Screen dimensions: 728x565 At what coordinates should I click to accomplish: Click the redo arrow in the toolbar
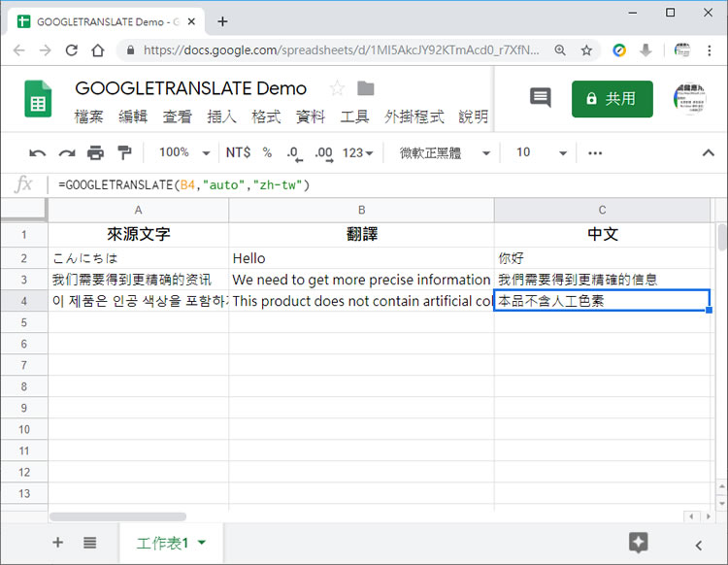(x=67, y=152)
